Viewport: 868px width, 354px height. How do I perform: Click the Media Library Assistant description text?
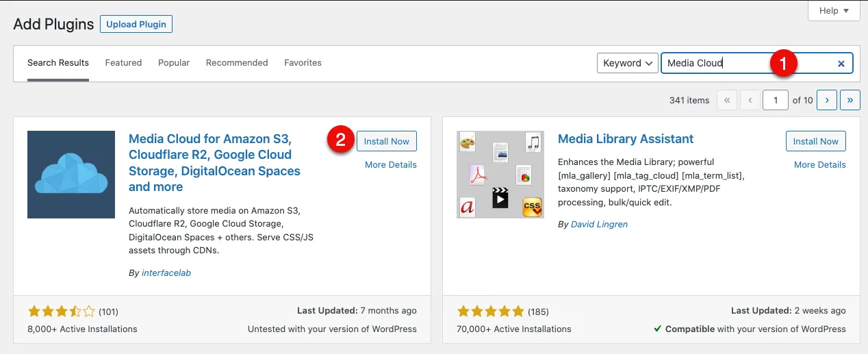point(651,182)
